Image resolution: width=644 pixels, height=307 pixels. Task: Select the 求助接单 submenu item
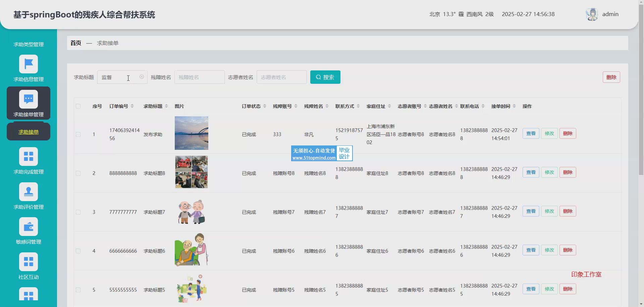[29, 132]
